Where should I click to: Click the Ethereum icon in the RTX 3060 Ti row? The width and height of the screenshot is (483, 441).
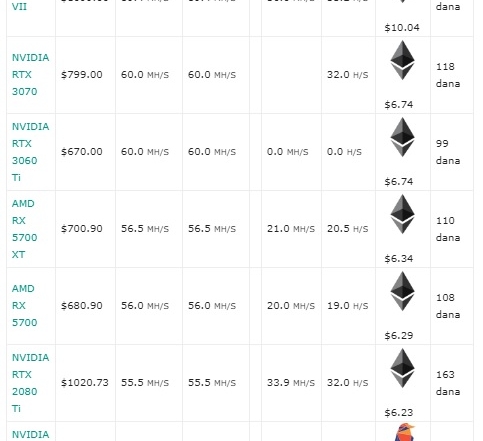[x=402, y=137]
